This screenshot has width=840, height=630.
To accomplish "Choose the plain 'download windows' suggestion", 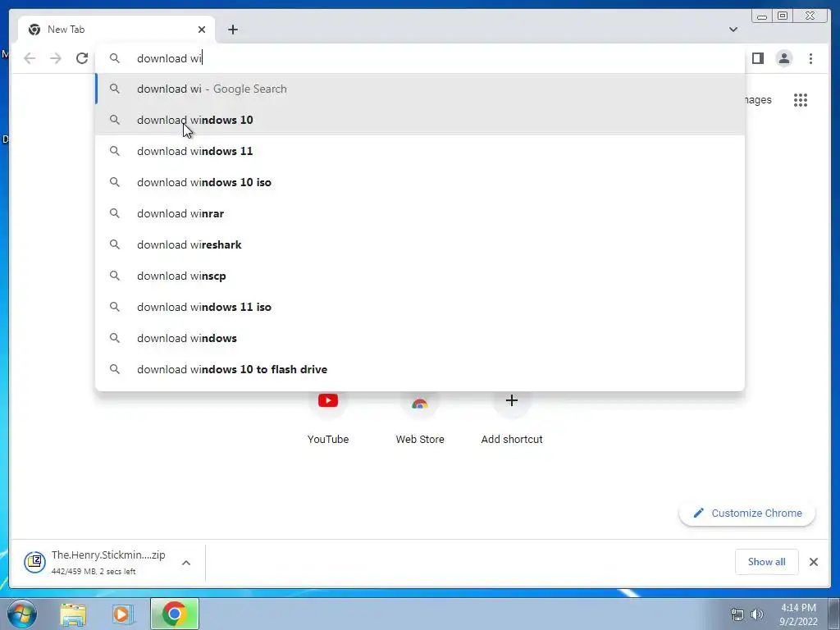I will pos(420,338).
